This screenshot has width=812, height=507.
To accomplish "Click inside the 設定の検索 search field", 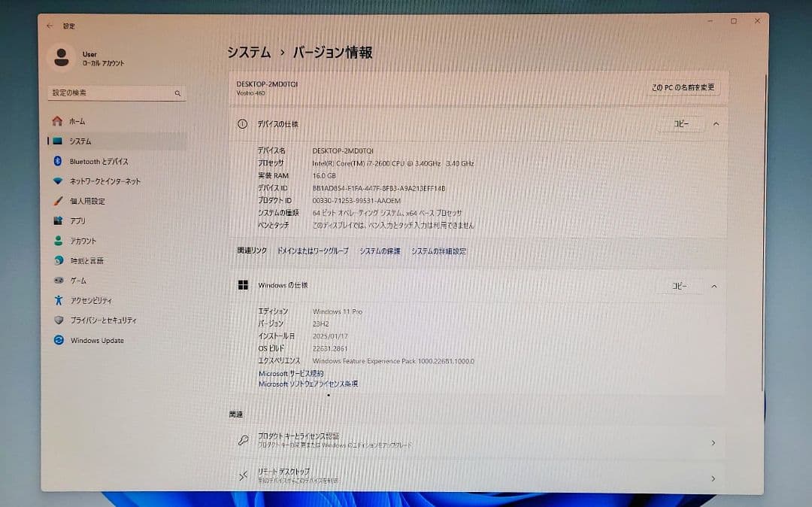I will [x=113, y=92].
